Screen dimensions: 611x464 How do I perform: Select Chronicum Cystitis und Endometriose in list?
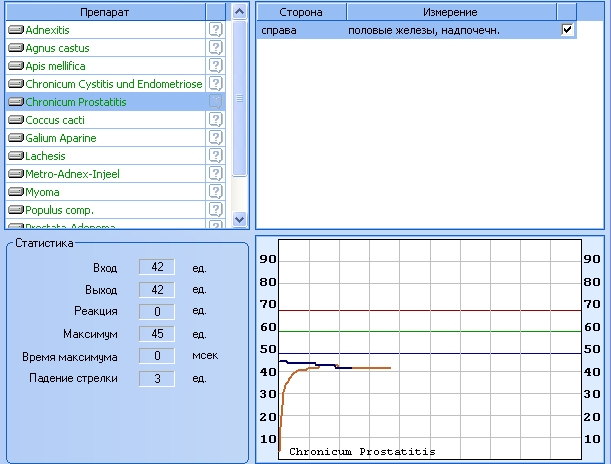coord(113,84)
